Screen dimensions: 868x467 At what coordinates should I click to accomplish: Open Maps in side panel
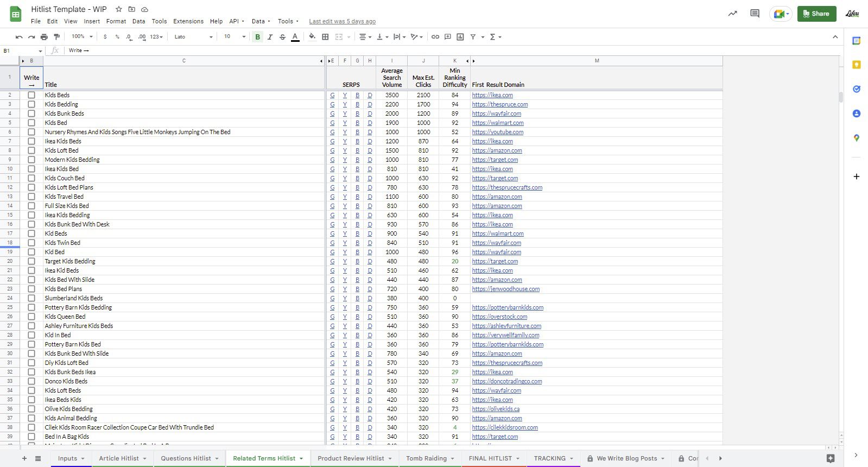(x=857, y=138)
